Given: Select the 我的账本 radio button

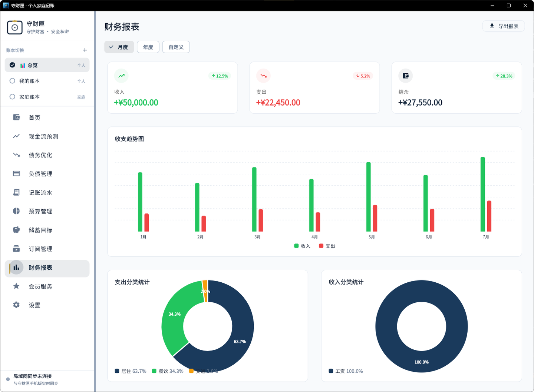Looking at the screenshot, I should [12, 81].
